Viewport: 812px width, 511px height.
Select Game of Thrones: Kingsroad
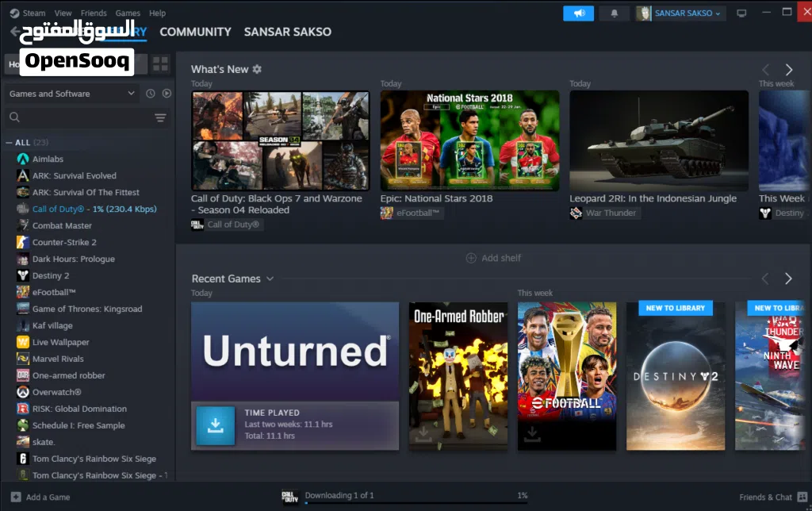88,309
